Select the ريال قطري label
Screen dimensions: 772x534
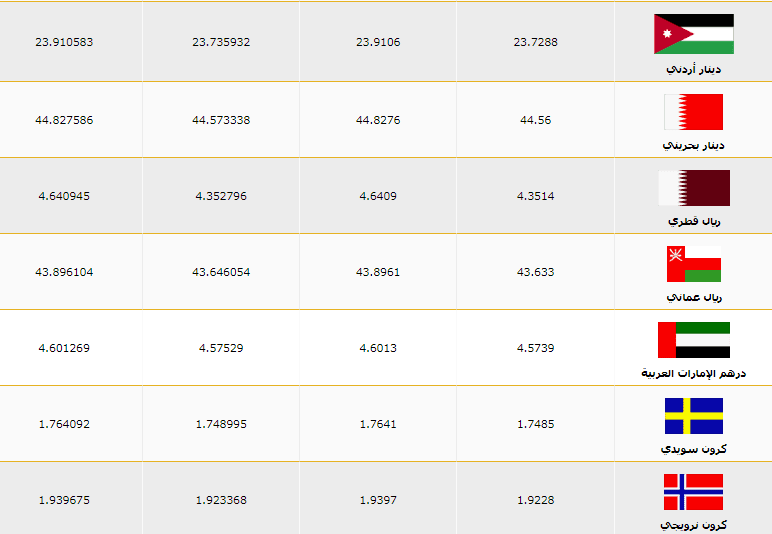click(x=694, y=221)
